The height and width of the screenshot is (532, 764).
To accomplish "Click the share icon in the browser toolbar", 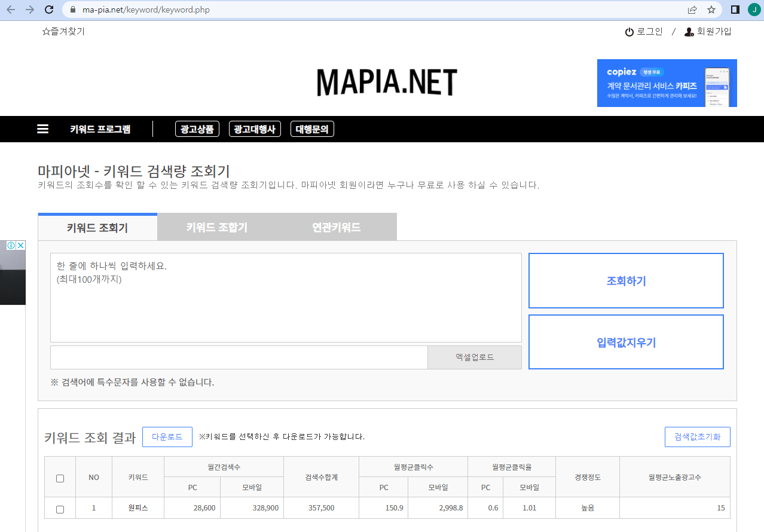I will click(692, 10).
